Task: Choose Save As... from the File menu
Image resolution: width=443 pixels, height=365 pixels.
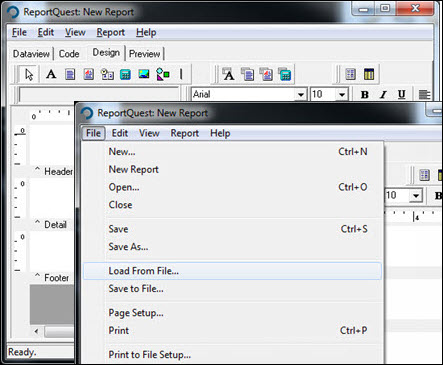Action: pos(232,247)
